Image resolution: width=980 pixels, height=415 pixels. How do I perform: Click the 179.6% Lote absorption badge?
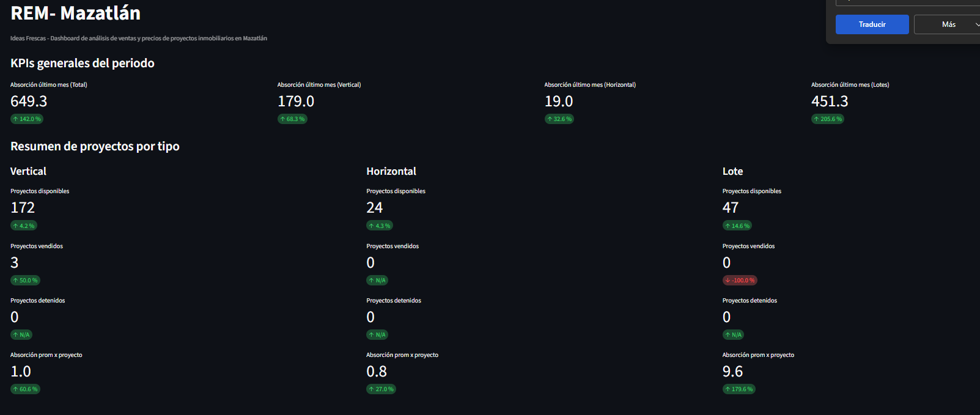(739, 389)
